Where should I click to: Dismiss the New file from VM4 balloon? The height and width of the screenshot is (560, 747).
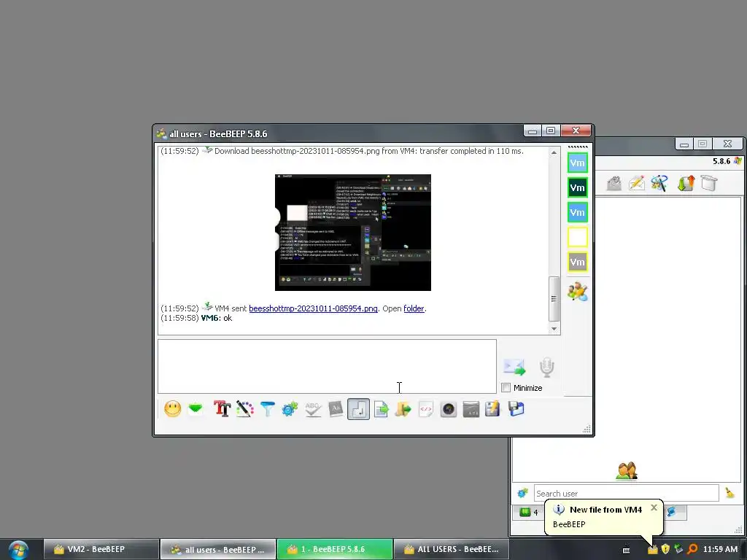654,507
